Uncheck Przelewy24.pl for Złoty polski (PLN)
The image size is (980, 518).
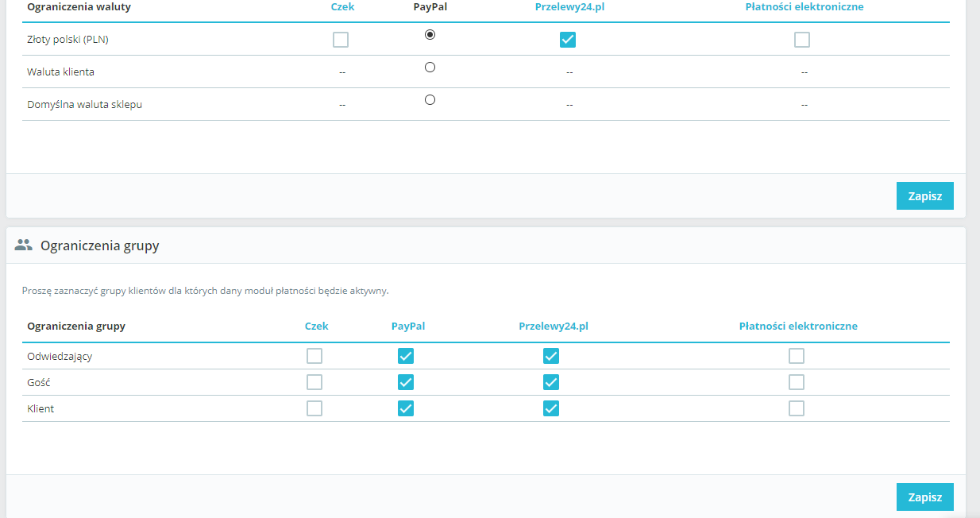(568, 40)
